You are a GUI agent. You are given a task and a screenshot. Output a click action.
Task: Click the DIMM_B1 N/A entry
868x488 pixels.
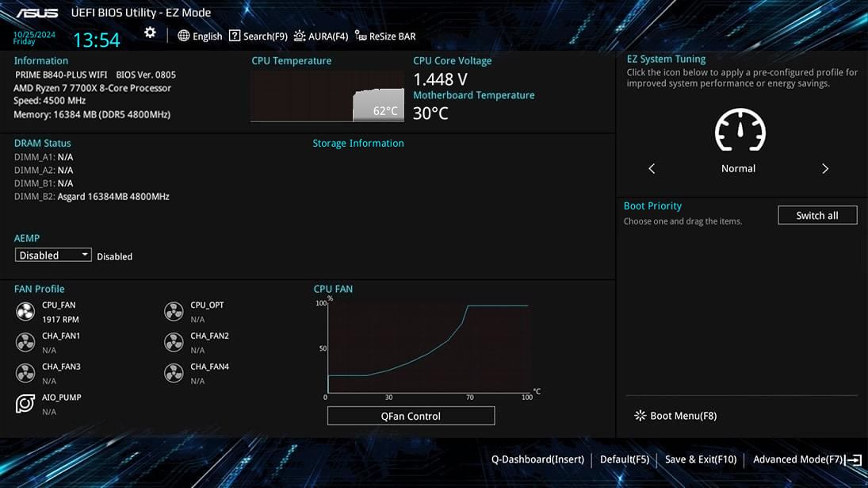43,183
